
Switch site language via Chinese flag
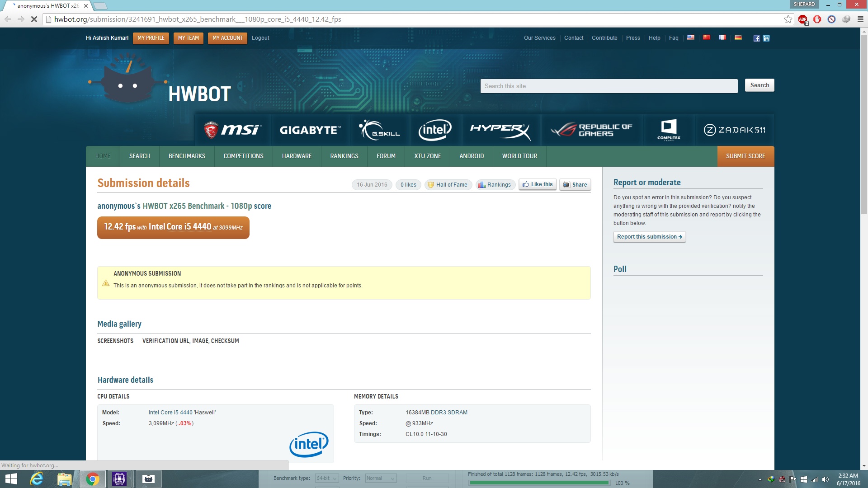[707, 38]
